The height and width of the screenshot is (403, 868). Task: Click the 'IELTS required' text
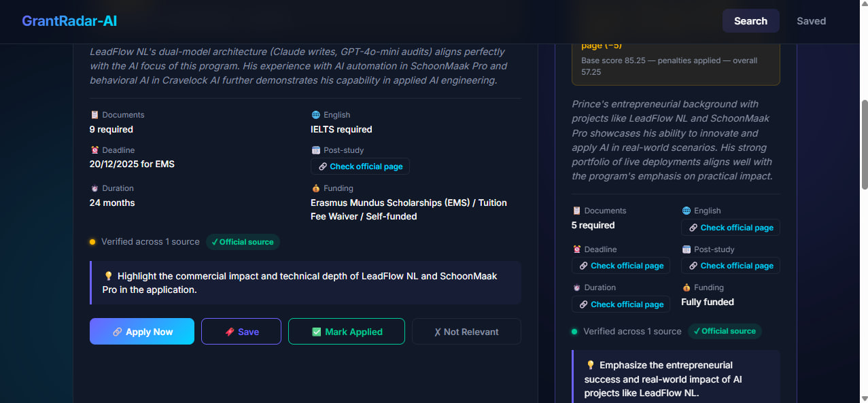[341, 129]
